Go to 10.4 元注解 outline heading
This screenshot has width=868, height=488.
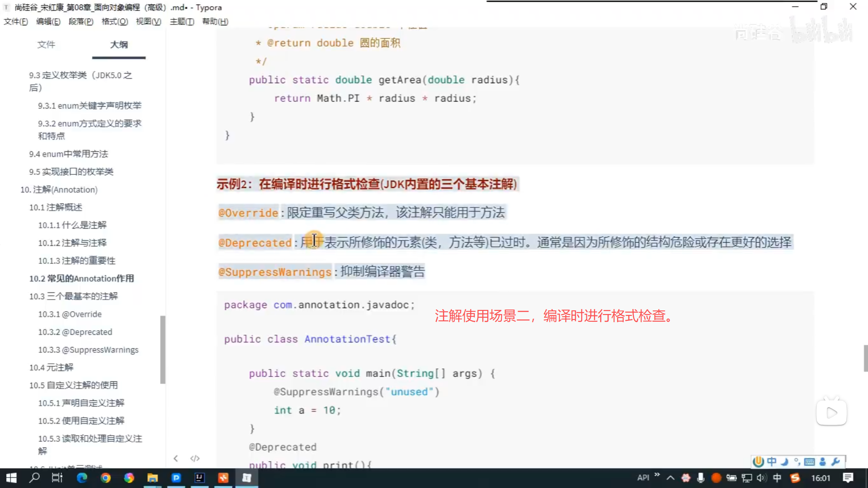pyautogui.click(x=51, y=367)
